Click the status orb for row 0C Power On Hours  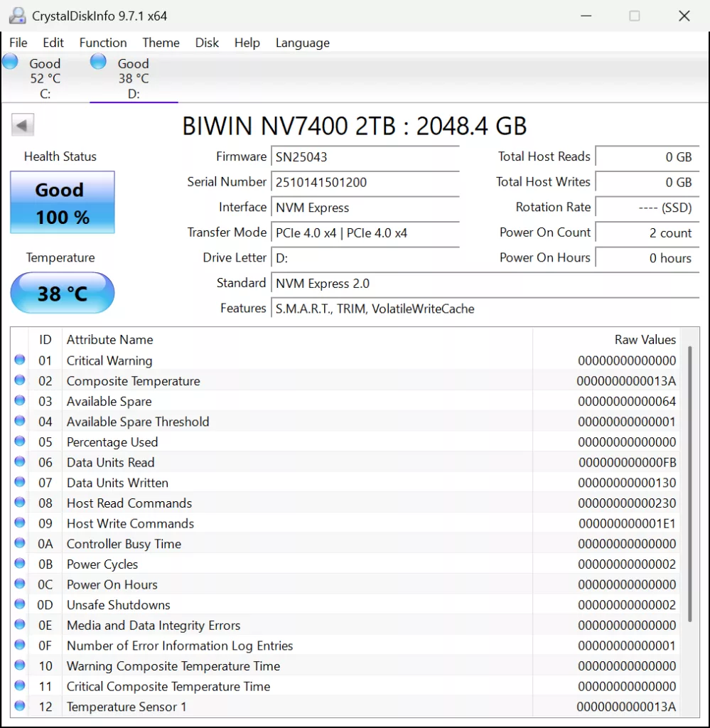coord(19,584)
